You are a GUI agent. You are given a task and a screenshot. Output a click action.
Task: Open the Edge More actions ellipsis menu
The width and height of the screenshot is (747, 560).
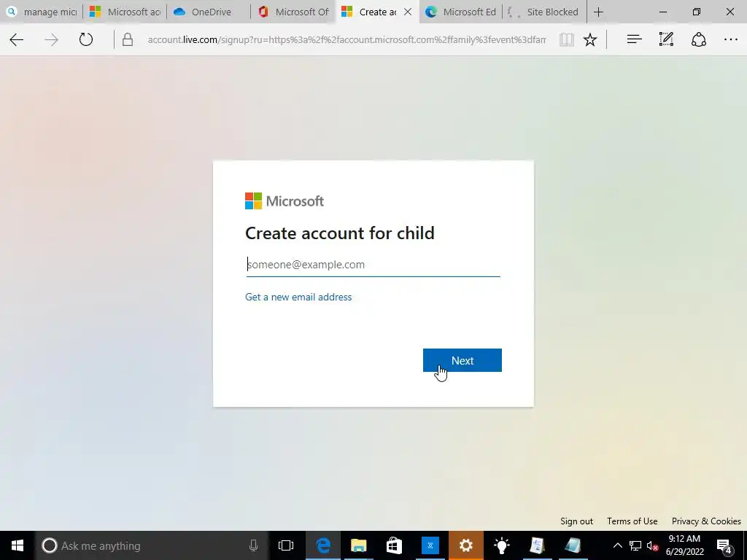point(730,39)
